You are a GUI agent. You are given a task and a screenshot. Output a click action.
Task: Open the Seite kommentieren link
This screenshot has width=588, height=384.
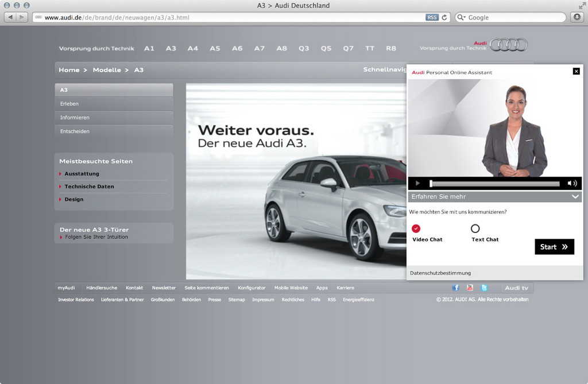tap(207, 288)
